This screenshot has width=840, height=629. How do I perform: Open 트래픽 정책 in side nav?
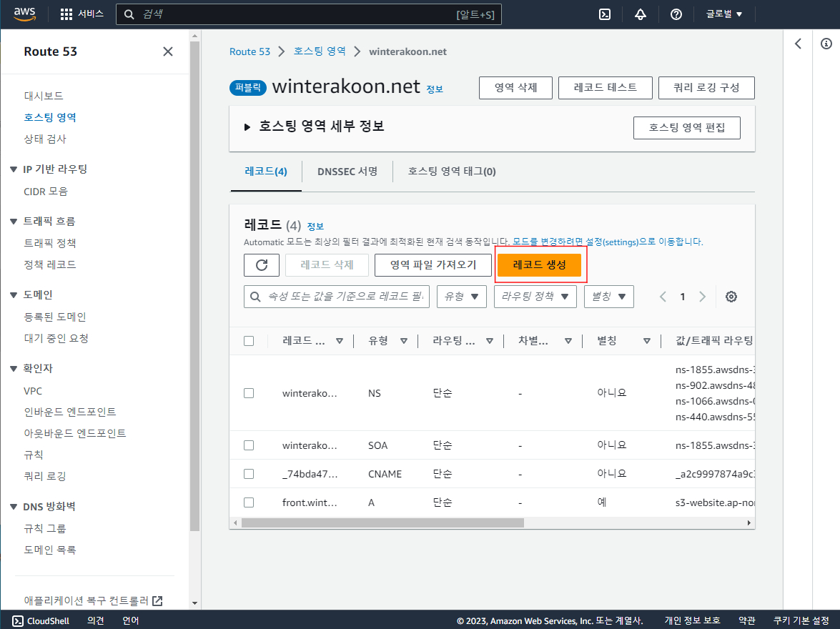[x=50, y=243]
